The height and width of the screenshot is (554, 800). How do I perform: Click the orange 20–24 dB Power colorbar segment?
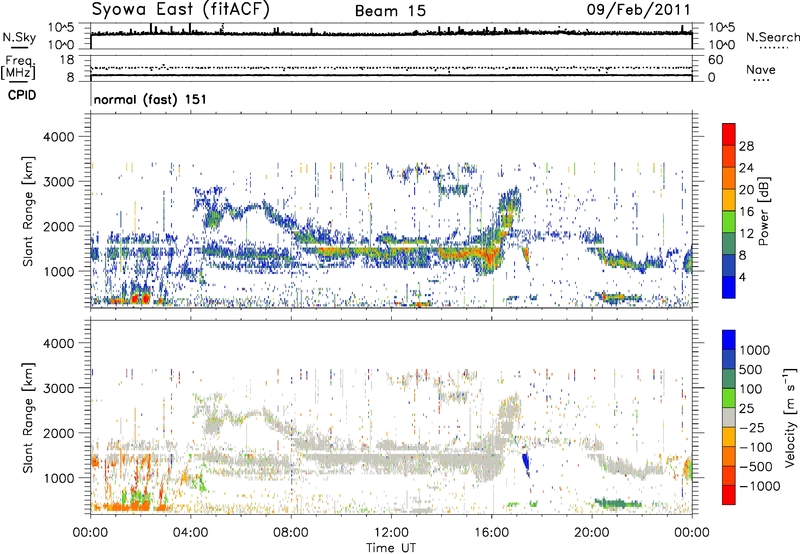729,178
